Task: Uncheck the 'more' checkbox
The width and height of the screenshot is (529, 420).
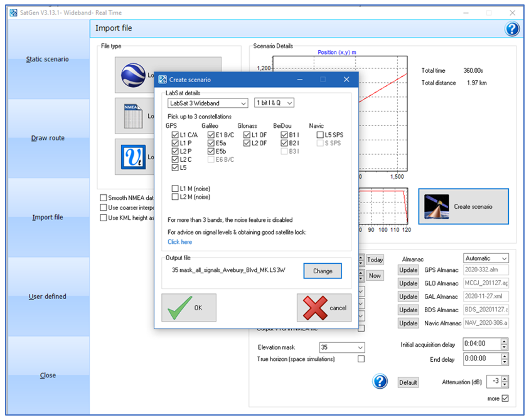Action: coord(505,399)
